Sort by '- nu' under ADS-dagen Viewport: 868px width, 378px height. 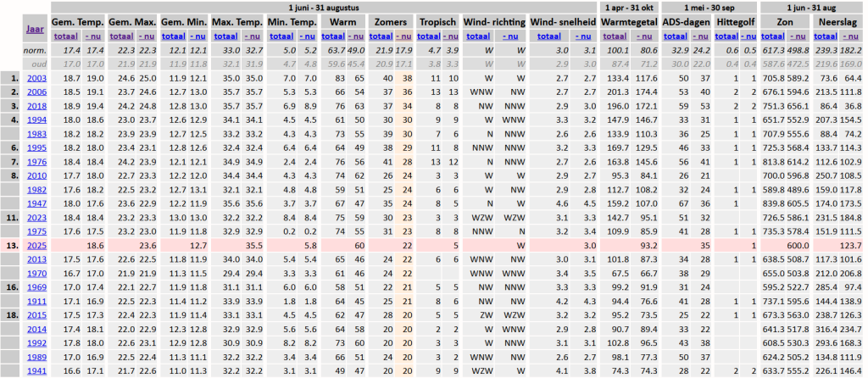[x=700, y=36]
